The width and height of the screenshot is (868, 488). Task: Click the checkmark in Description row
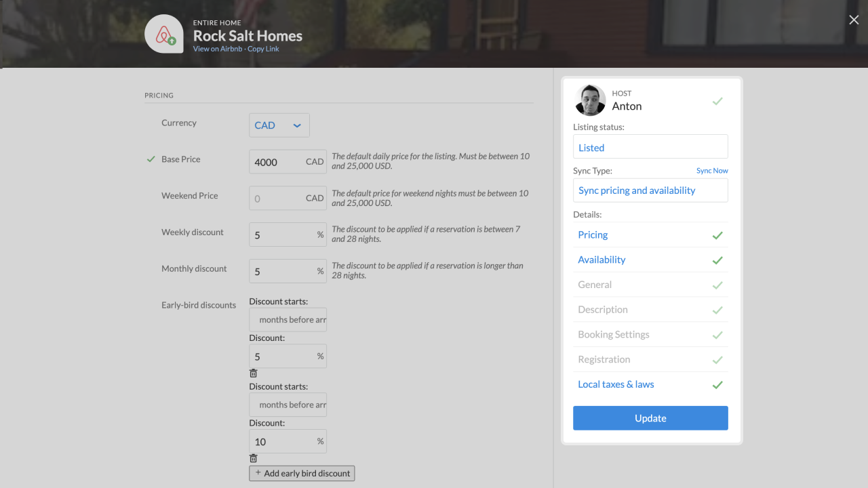(717, 310)
